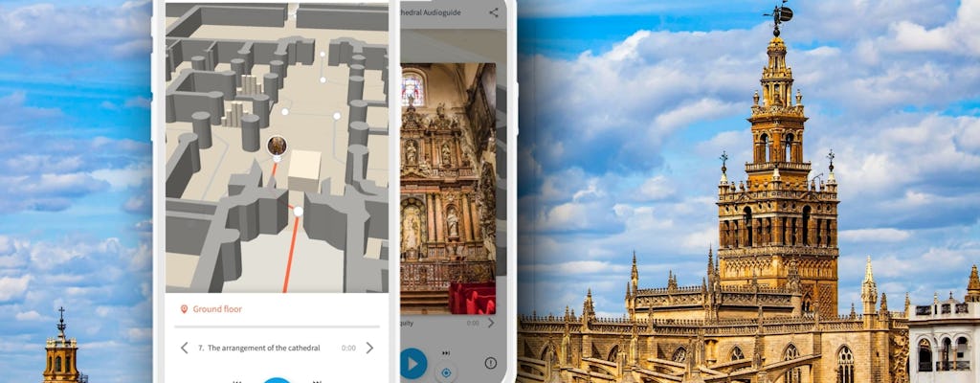Select the highlighted beige room block on map
This screenshot has width=980, height=383.
point(304,170)
